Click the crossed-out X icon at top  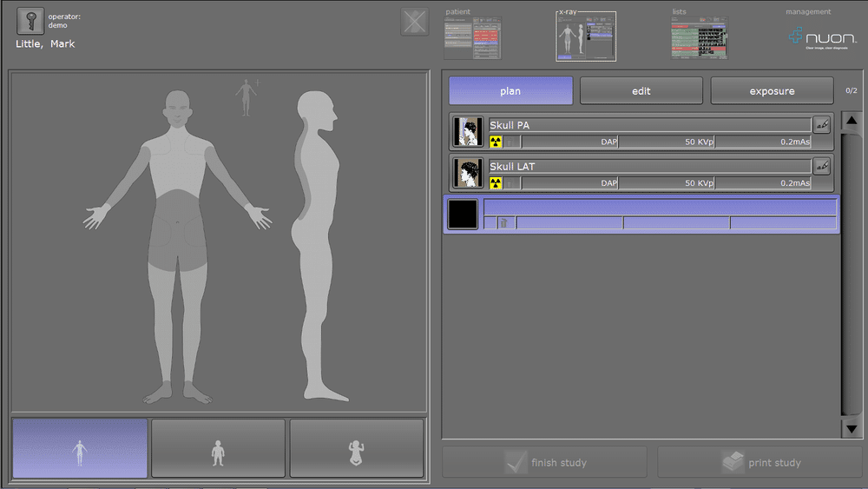(415, 22)
